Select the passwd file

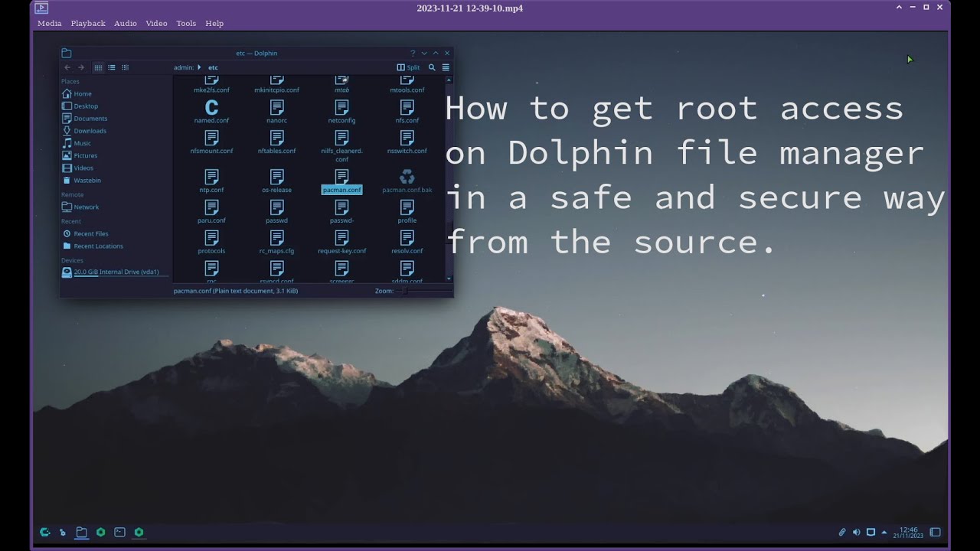276,212
